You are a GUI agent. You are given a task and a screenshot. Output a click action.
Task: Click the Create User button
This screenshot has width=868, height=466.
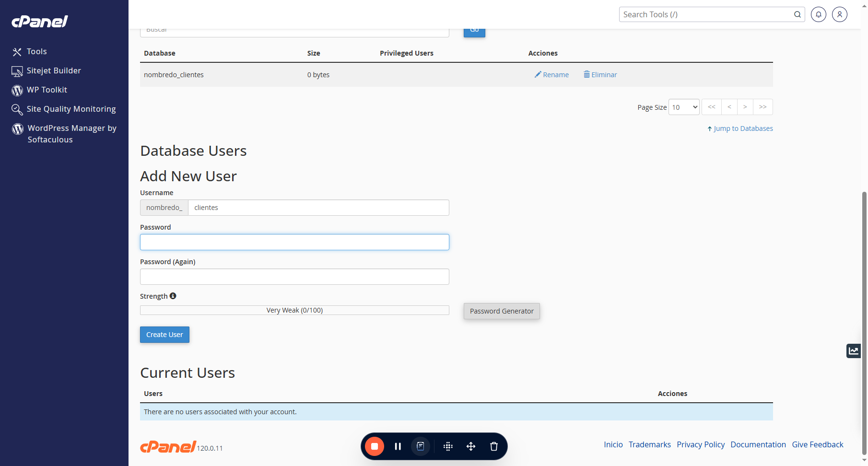(x=164, y=335)
